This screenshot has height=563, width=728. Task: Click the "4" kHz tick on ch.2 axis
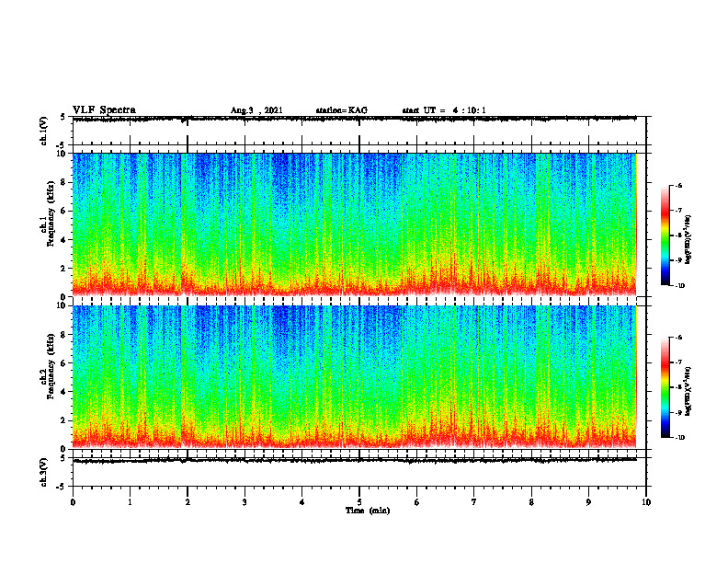click(x=63, y=392)
